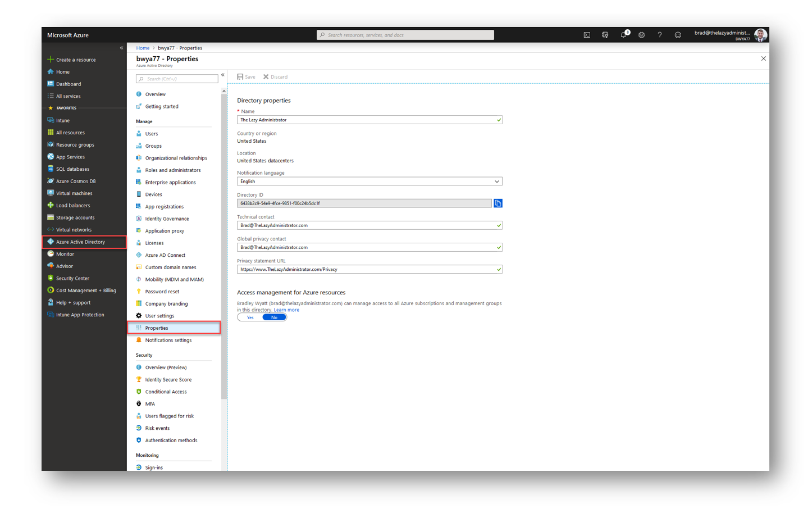Image resolution: width=812 pixels, height=513 pixels.
Task: Select Properties in the Manage menu
Action: (174, 328)
